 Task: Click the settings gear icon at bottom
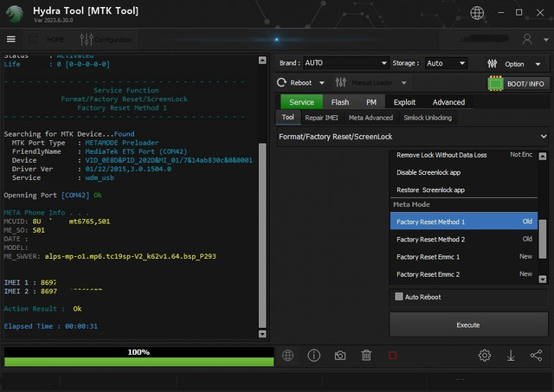[x=485, y=356]
